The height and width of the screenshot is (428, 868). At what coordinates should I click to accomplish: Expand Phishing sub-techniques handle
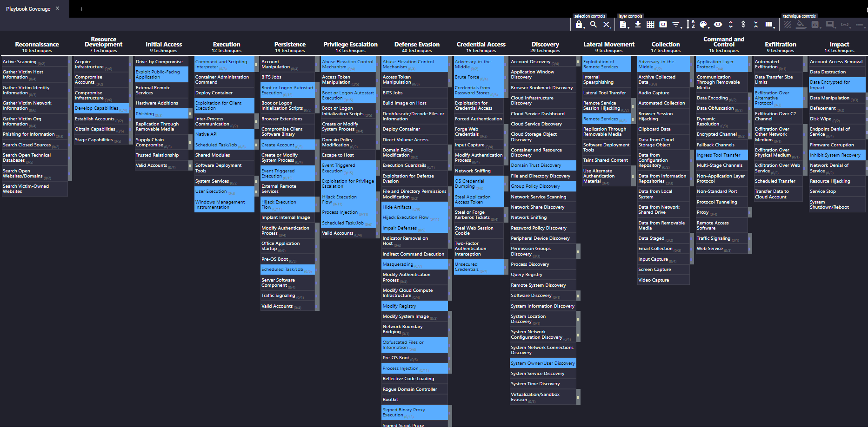[x=190, y=114]
